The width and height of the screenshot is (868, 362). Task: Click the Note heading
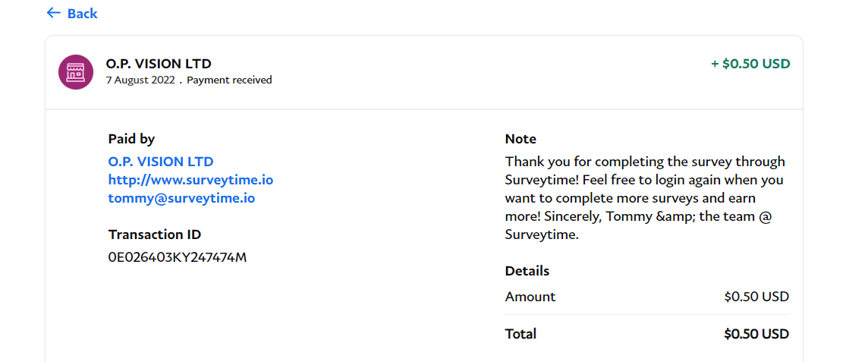[520, 139]
